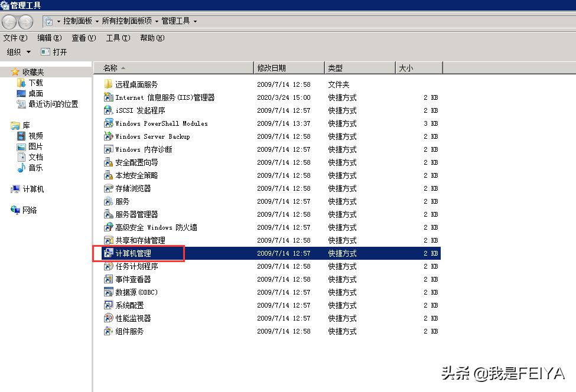The width and height of the screenshot is (576, 392).
Task: Open the 控制面板 breadcrumb dropdown
Action: [x=79, y=19]
